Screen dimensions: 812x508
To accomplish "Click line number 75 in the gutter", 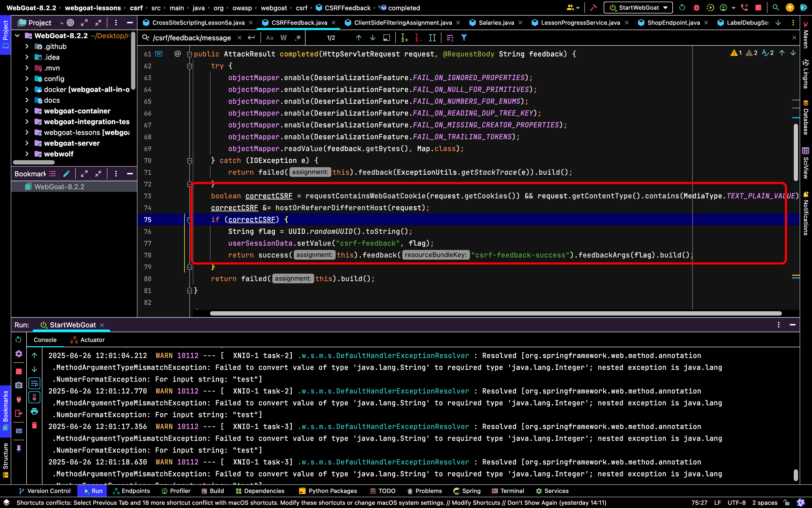I will [x=148, y=219].
